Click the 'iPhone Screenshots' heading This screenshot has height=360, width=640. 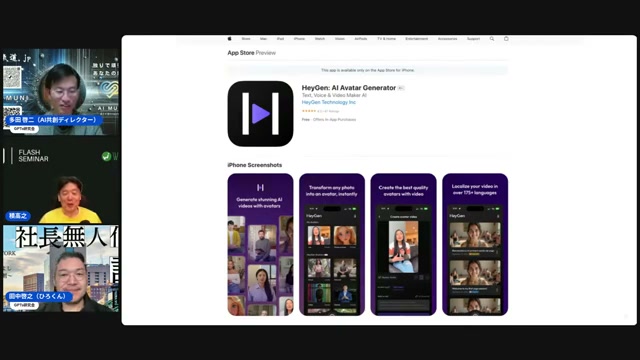pos(255,165)
